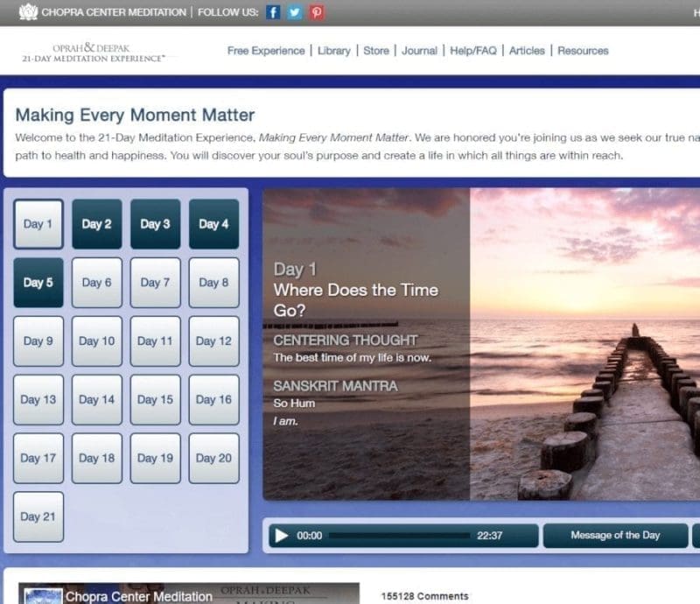Pick the Day 13 tile

click(38, 399)
